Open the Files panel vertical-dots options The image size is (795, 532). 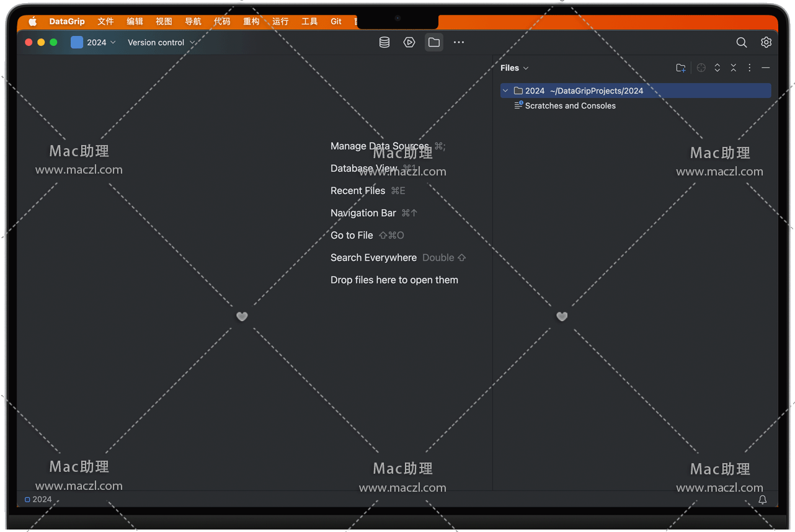tap(749, 68)
